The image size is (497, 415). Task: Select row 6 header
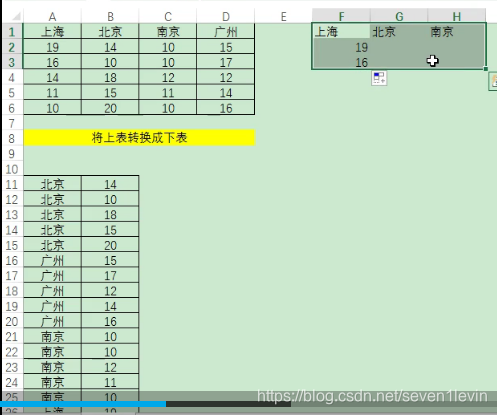12,108
